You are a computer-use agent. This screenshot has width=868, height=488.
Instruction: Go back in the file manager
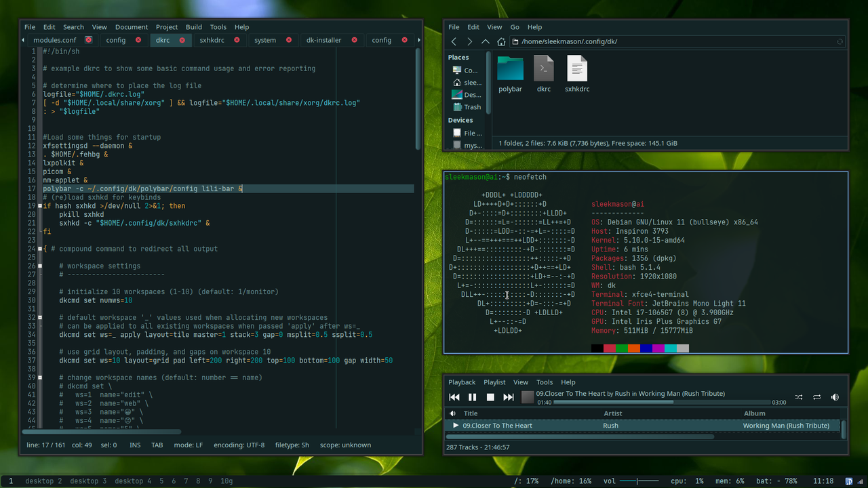click(x=454, y=41)
